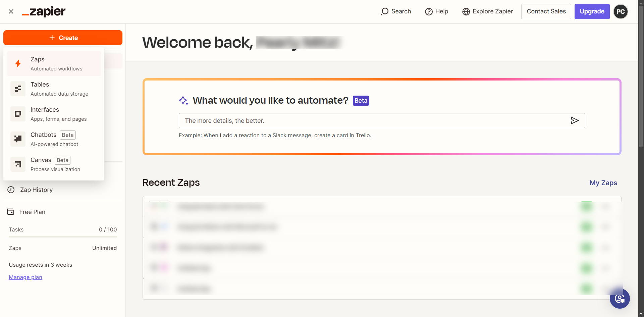Viewport: 644px width, 317px height.
Task: Click the send arrow in automate box
Action: pos(575,121)
